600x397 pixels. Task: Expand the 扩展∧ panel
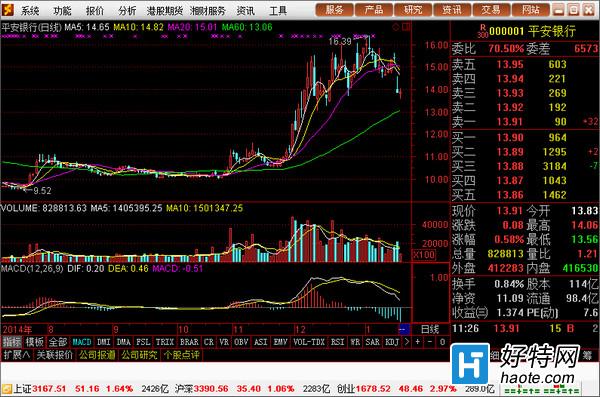coord(17,355)
